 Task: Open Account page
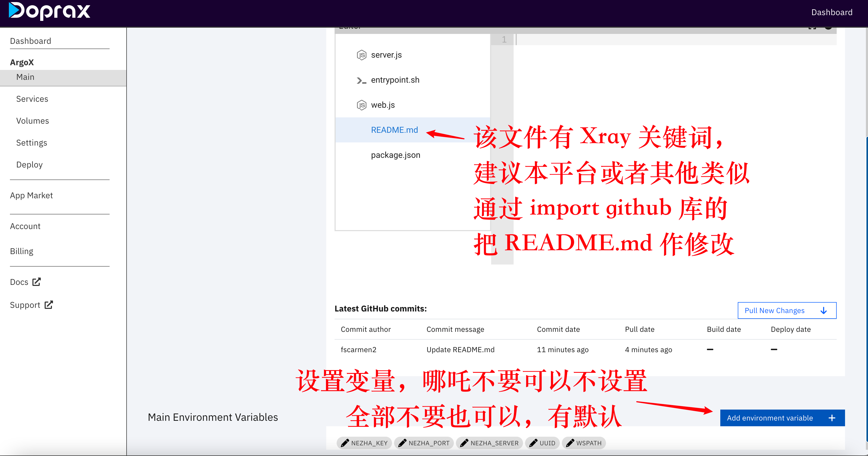point(25,226)
